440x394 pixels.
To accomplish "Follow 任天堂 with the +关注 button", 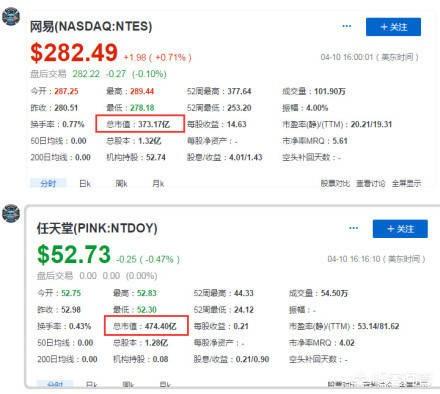I will (x=400, y=229).
